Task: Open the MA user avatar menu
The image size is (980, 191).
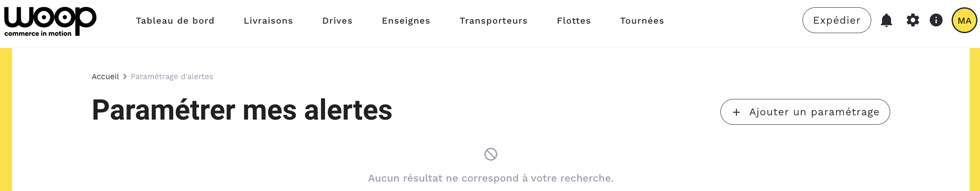Action: pos(964,20)
